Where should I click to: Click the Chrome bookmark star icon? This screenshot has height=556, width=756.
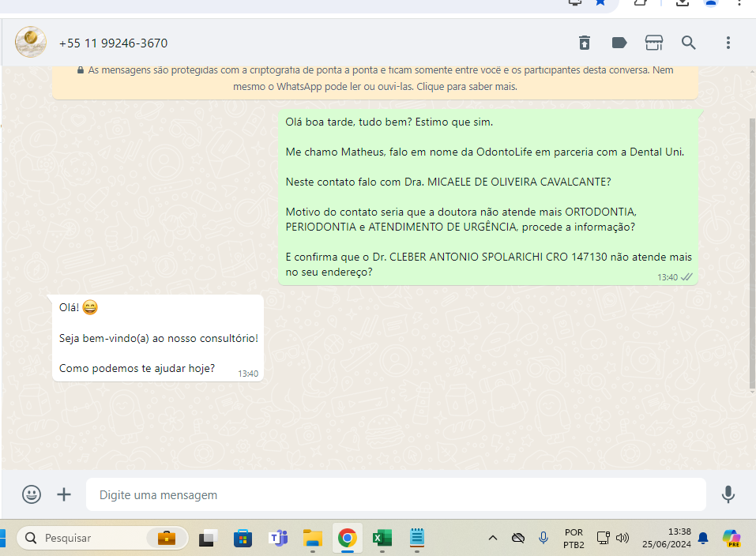600,2
